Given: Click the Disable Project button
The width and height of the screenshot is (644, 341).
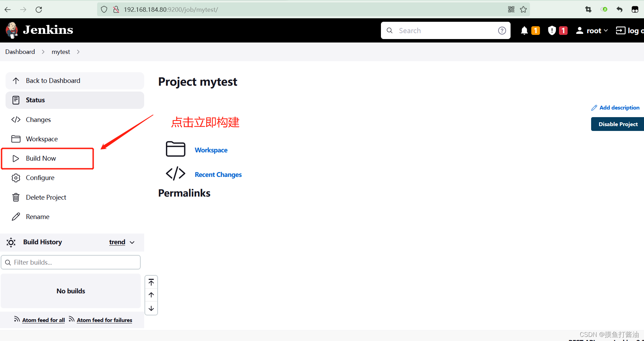Looking at the screenshot, I should tap(618, 124).
